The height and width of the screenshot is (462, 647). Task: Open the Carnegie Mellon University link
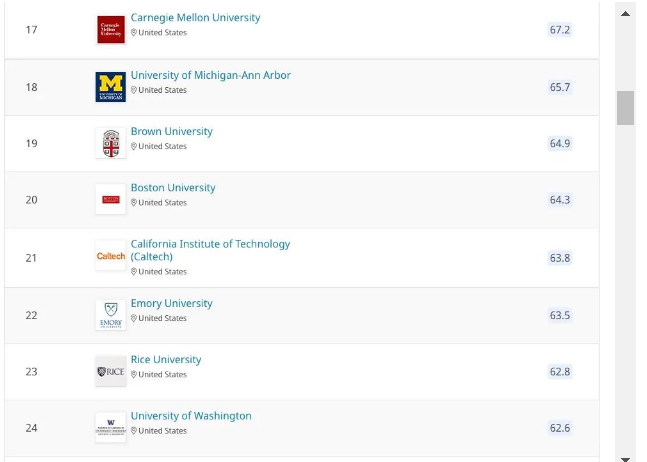click(x=195, y=18)
